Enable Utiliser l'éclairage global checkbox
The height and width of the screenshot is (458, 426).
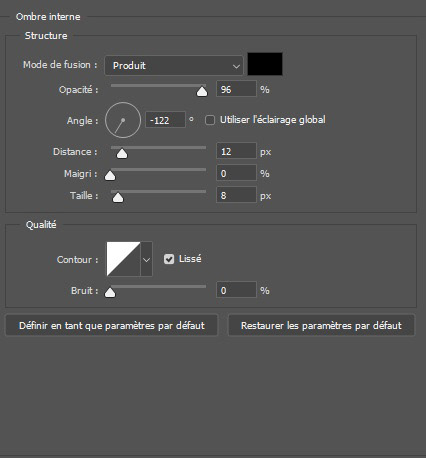coord(210,120)
